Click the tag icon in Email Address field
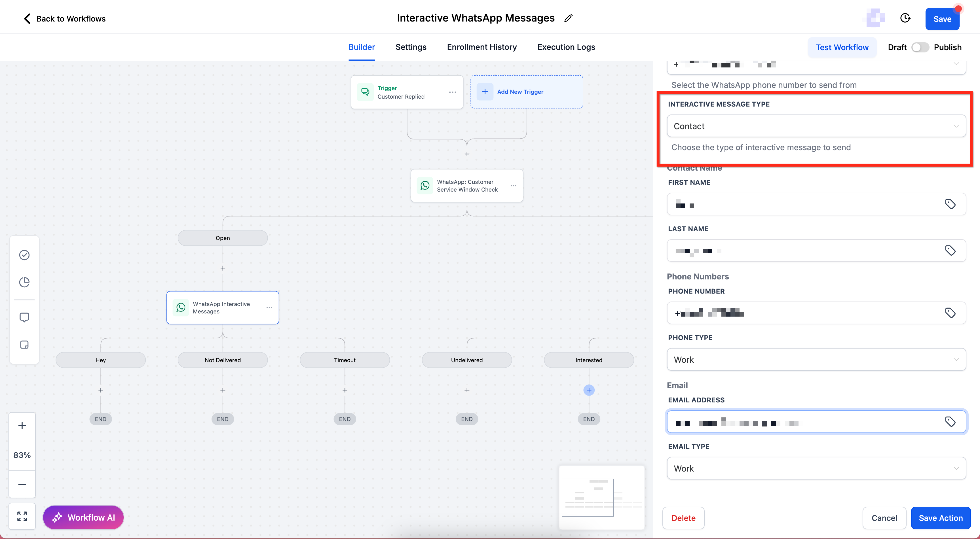980x539 pixels. pyautogui.click(x=950, y=422)
